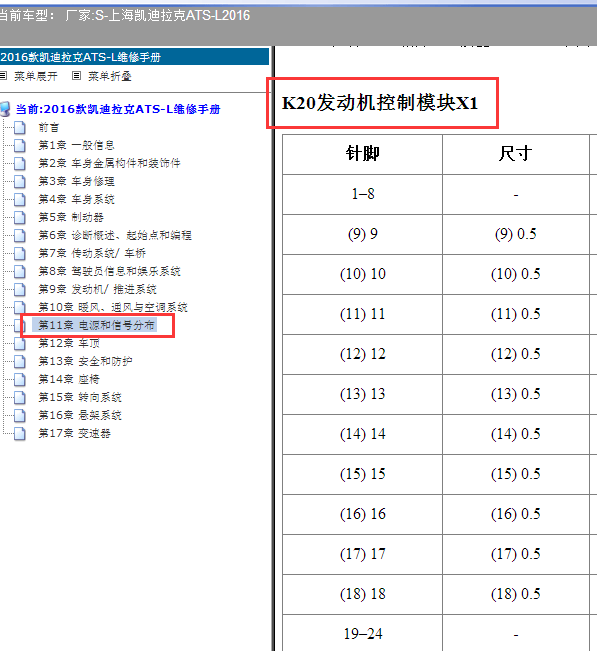Click the pin cell (12) 12
This screenshot has width=597, height=651.
point(362,354)
